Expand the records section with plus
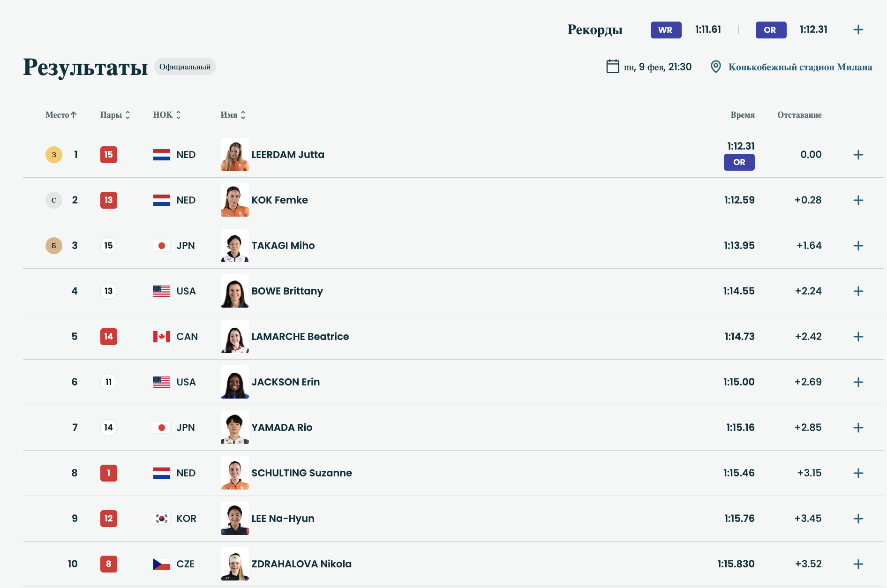This screenshot has height=588, width=887. click(x=858, y=30)
